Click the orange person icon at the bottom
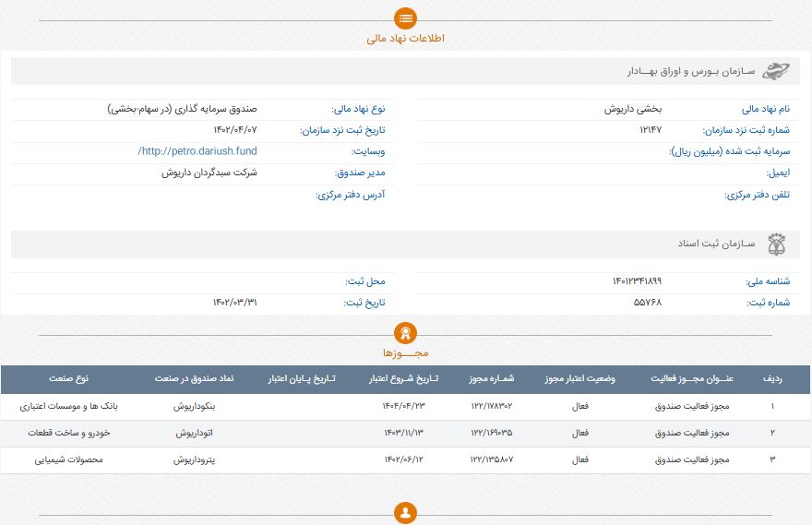Image resolution: width=812 pixels, height=525 pixels. [x=405, y=513]
